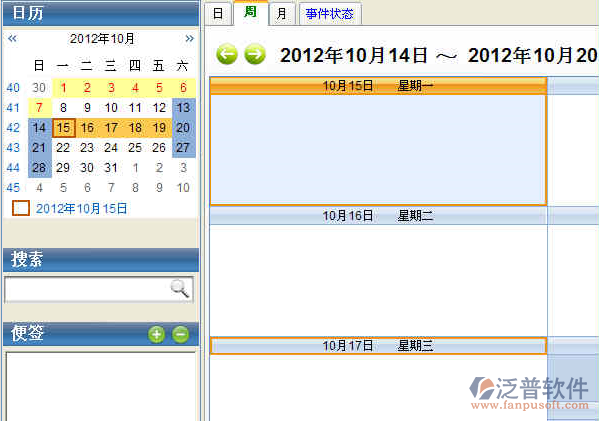Switch to the 月 month view tab
Screen dimensions: 599x421
coord(281,14)
